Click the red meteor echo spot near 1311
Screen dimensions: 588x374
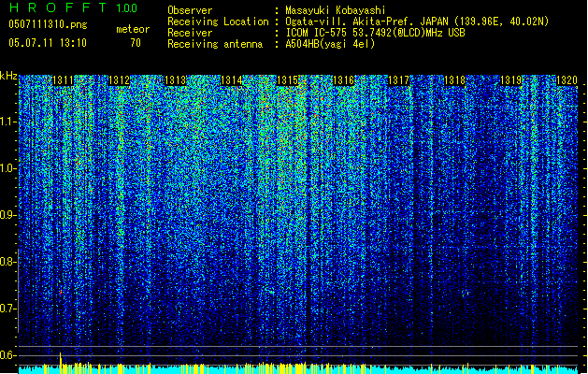(61, 292)
